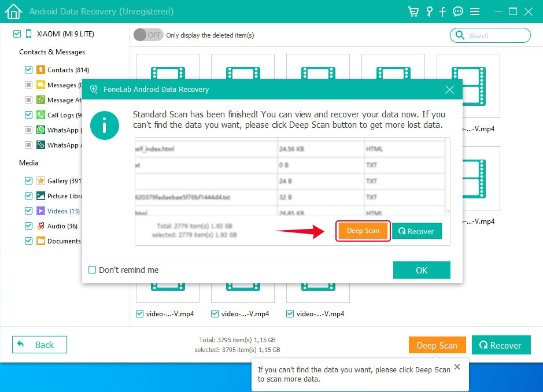Click the Picture Library icon
543x392 pixels.
[41, 195]
